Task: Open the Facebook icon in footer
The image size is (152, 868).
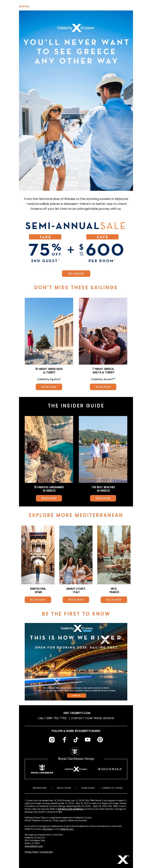Action: pos(64,740)
